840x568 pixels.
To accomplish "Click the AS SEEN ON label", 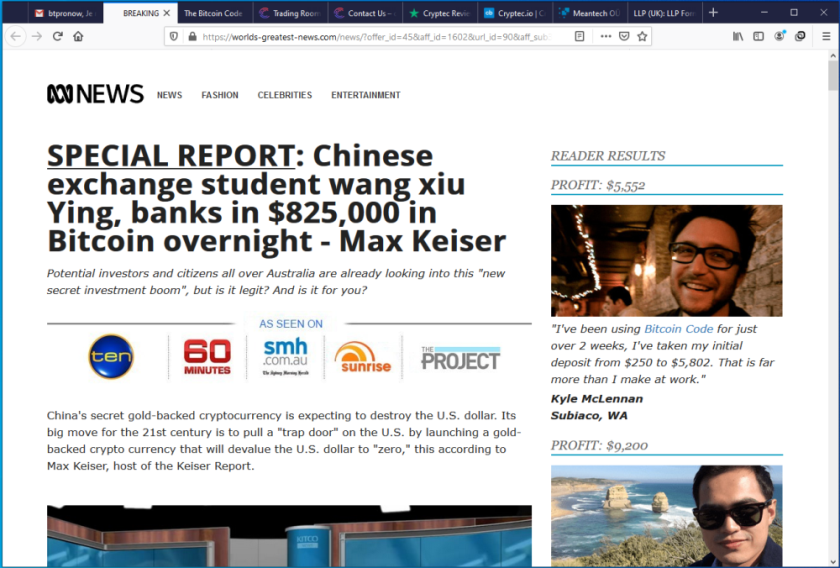I will pos(291,324).
